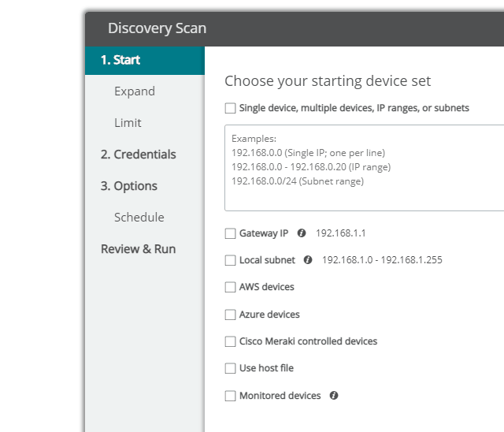
Task: Tick the Local subnet checkbox
Action: 230,260
